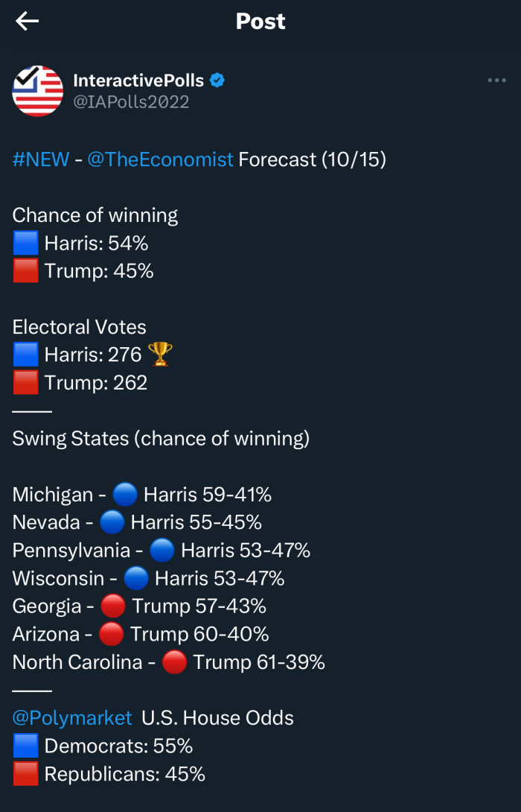Tap the blue circle in the Nevada line
The image size is (521, 812).
(x=112, y=522)
